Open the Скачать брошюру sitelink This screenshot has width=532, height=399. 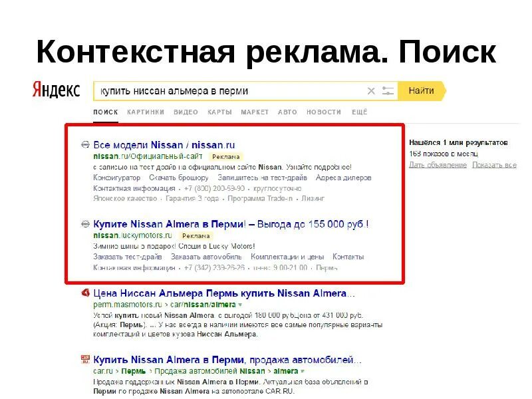pos(179,178)
